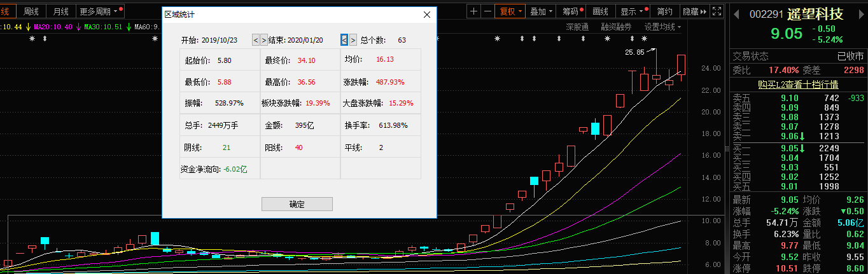The image size is (868, 274).
Task: Click the 涨停 10.51 value
Action: pos(788,269)
